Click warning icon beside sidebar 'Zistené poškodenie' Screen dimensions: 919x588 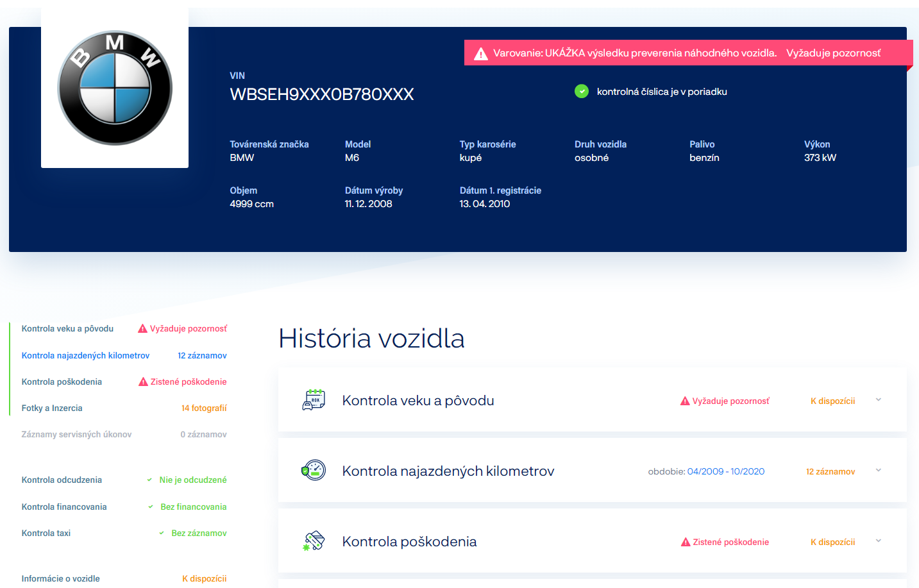144,382
